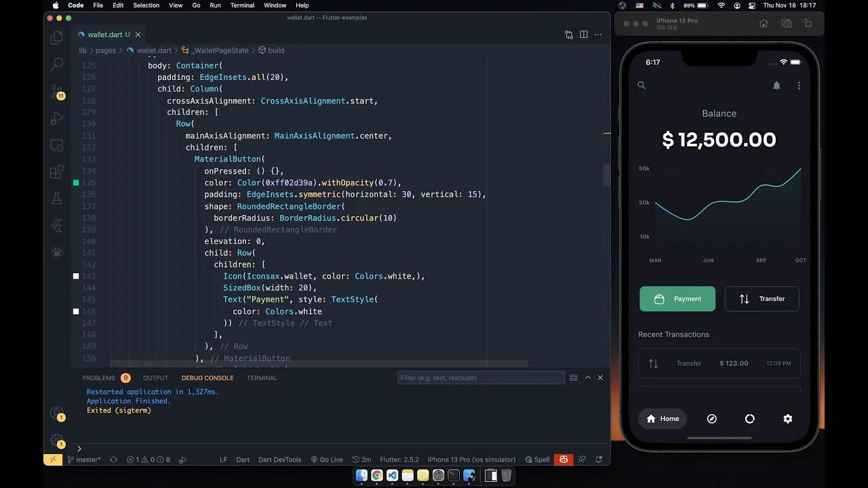Open the Extensions view
The height and width of the screenshot is (488, 868).
[57, 171]
